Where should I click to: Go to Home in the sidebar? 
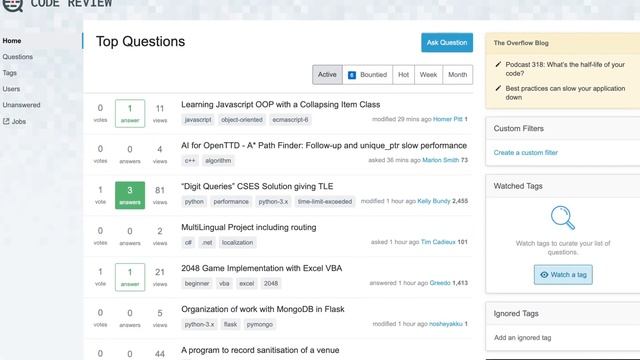click(12, 41)
